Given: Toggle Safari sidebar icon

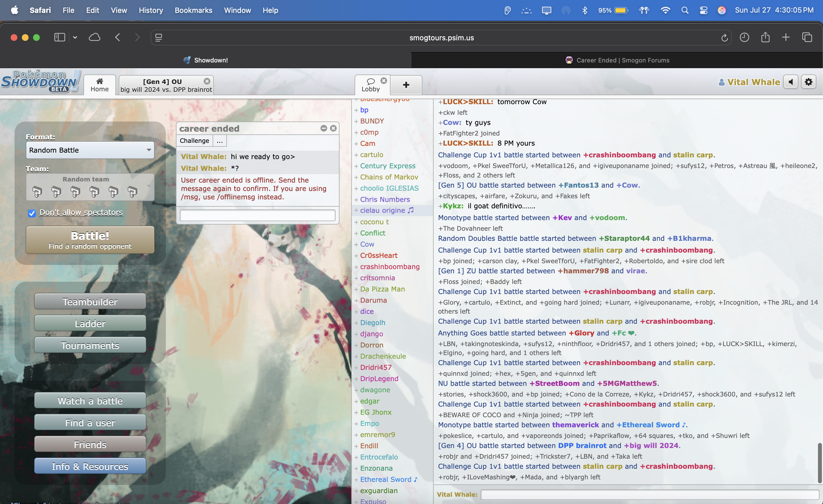Looking at the screenshot, I should pyautogui.click(x=59, y=38).
